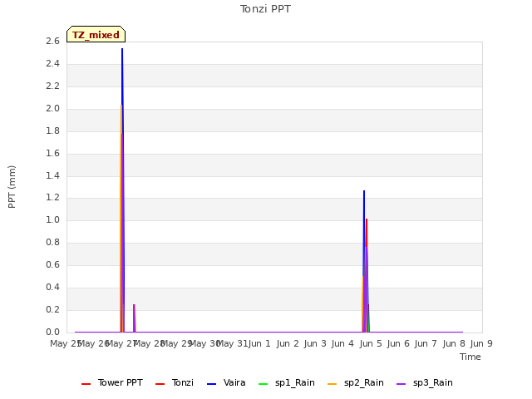
Task: Click the 0.4 y-axis tick label
Action: tap(52, 287)
